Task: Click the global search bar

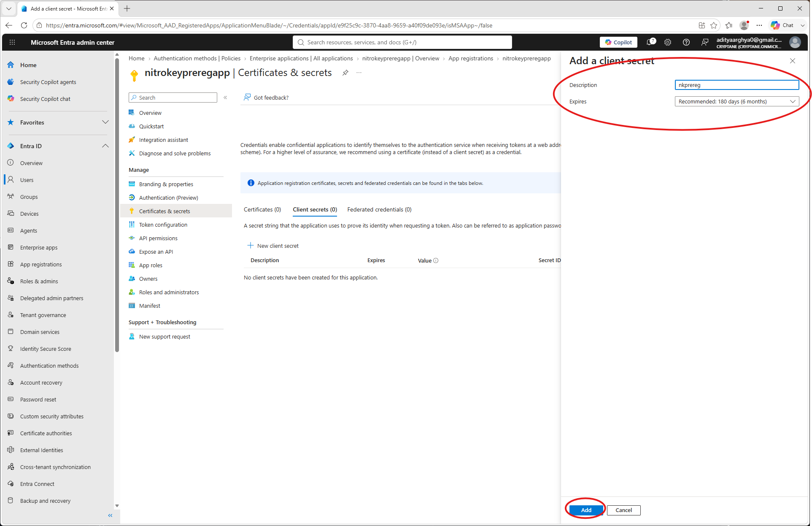Action: tap(402, 42)
